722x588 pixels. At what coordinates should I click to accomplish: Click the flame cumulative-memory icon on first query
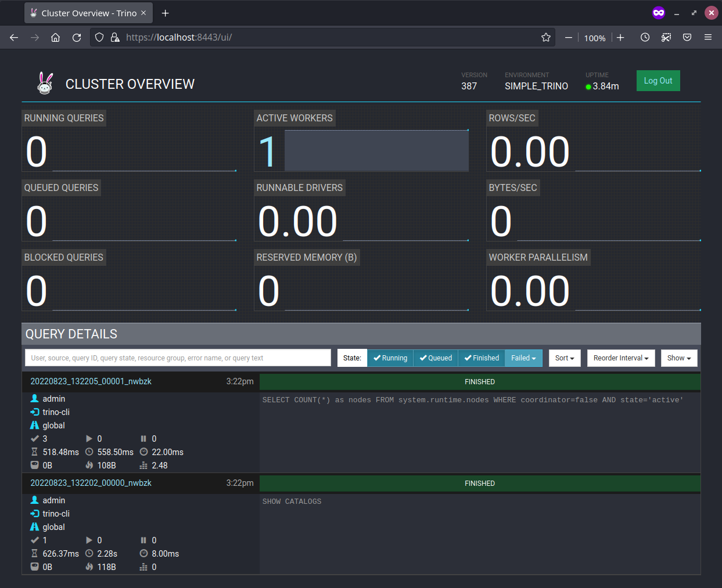pyautogui.click(x=88, y=465)
